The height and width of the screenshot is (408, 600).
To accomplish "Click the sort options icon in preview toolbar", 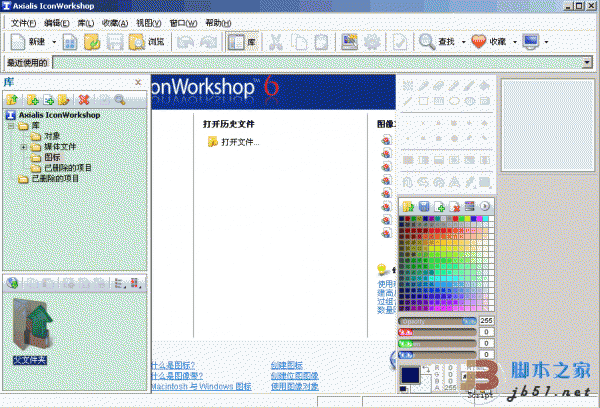I will (x=135, y=283).
